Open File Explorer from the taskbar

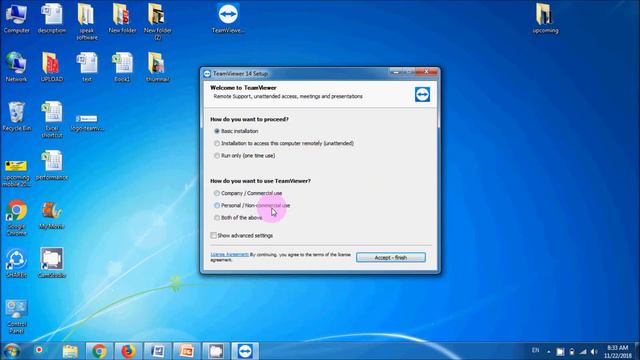point(70,351)
